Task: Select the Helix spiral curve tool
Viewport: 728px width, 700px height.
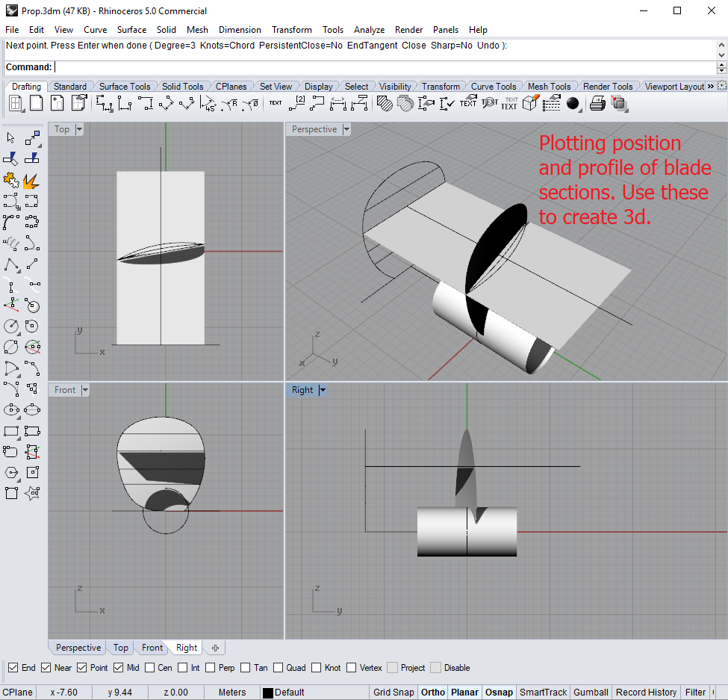Action: (10, 243)
